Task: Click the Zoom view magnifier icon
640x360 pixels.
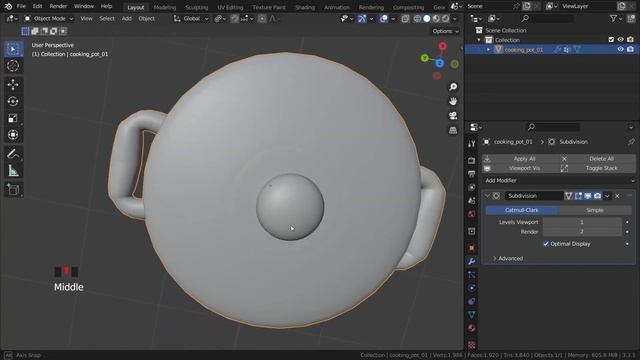Action: coord(453,87)
